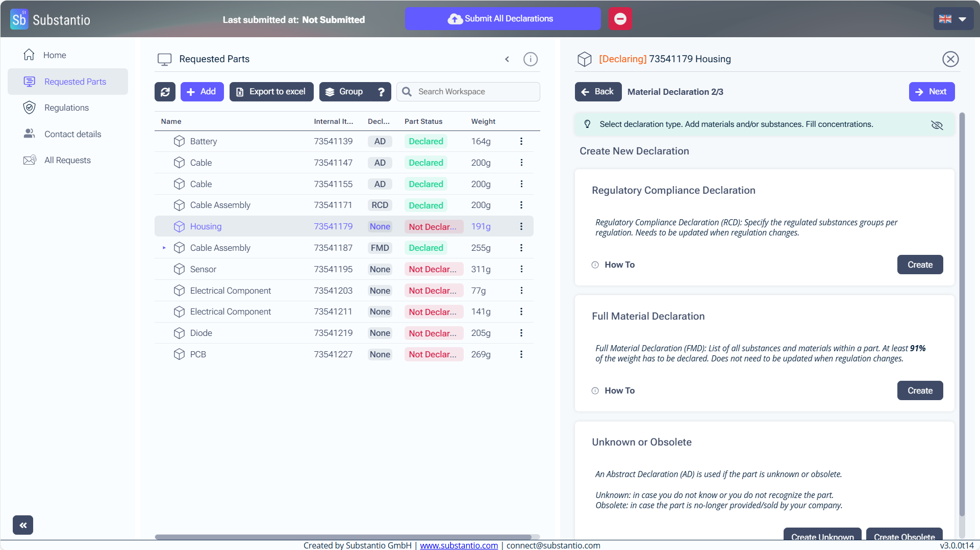Click the red cancel submission icon button

pos(620,19)
